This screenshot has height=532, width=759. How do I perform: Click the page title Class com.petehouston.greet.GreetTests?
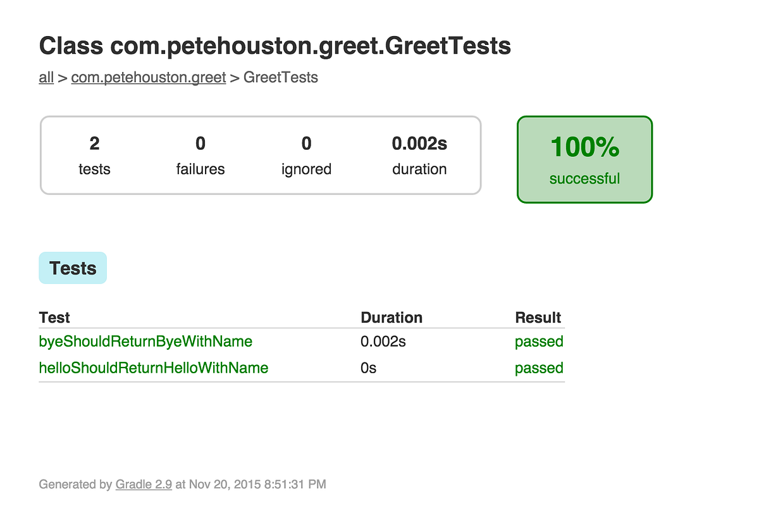coord(275,46)
